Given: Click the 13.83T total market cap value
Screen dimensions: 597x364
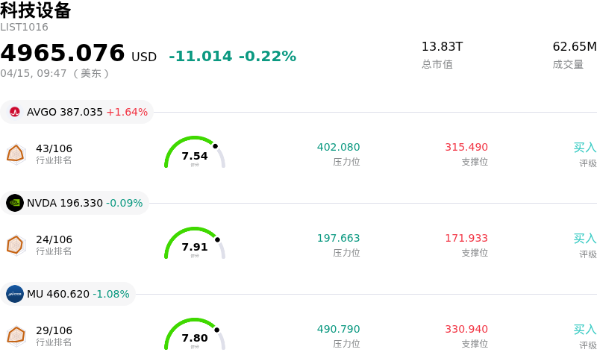Looking at the screenshot, I should pyautogui.click(x=442, y=47).
